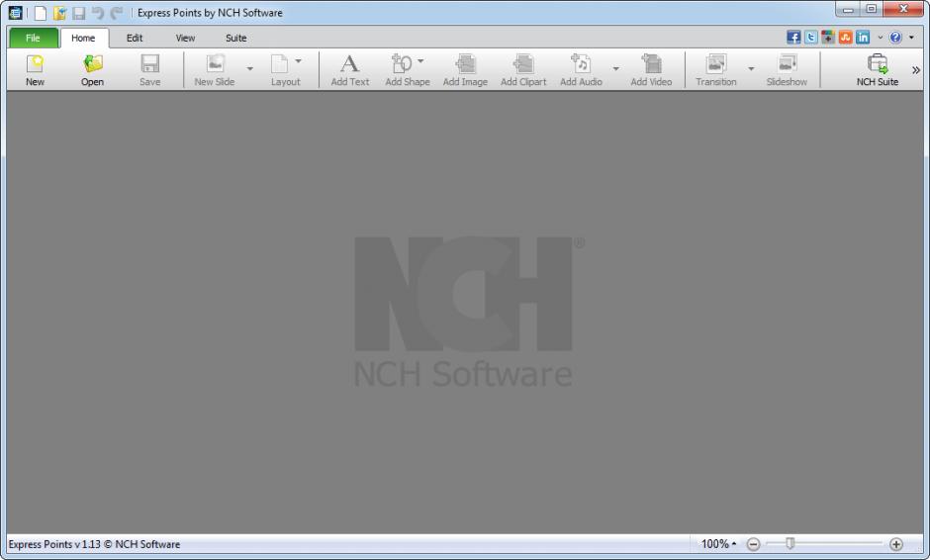This screenshot has height=560, width=930.
Task: Expand the Add Shape dropdown arrow
Action: (420, 60)
